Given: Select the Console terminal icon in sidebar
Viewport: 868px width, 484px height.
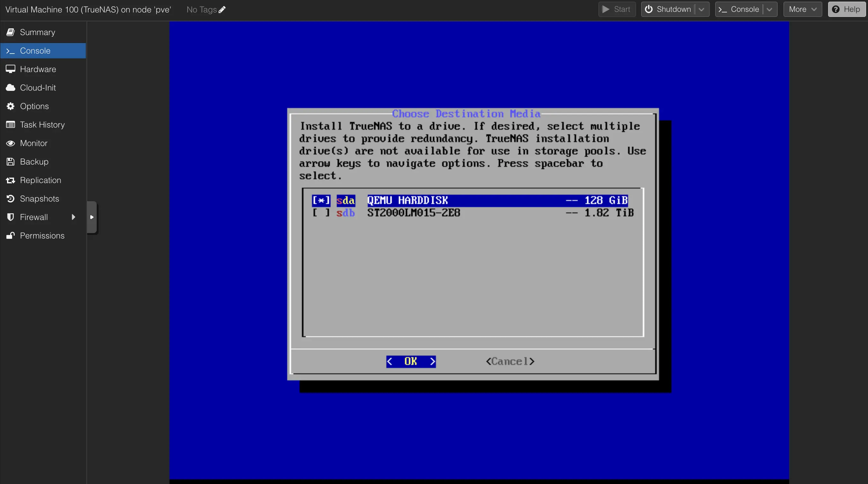Looking at the screenshot, I should [11, 51].
